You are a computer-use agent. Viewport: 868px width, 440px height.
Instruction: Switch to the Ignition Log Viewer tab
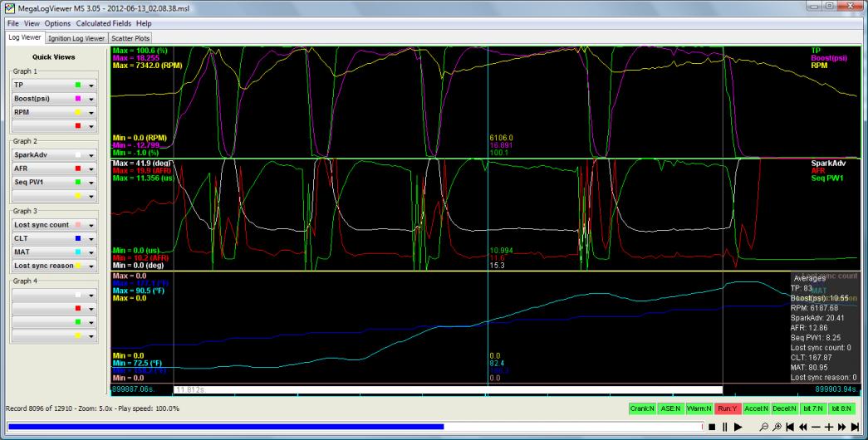tap(76, 38)
